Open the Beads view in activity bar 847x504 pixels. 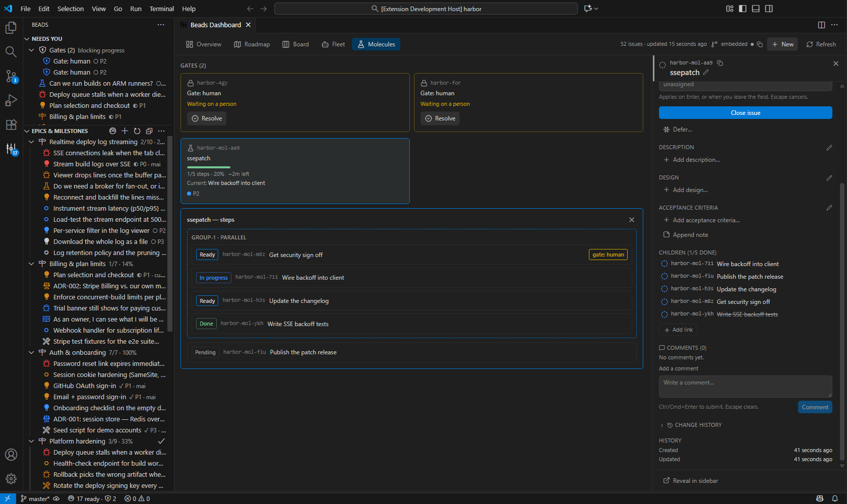tap(11, 149)
